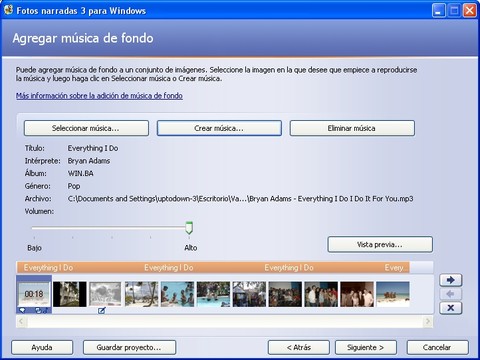Open the link about adding background music
Screen dimensions: 480x360
point(99,96)
